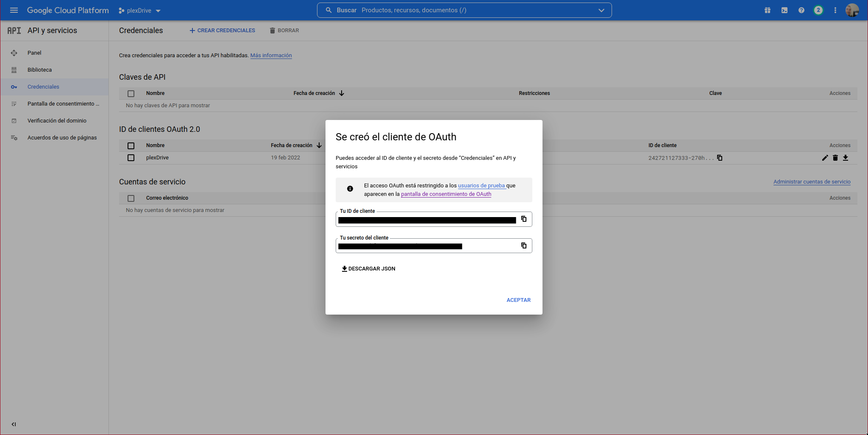Open Biblioteca in the sidebar
Image resolution: width=868 pixels, height=435 pixels.
[x=39, y=70]
